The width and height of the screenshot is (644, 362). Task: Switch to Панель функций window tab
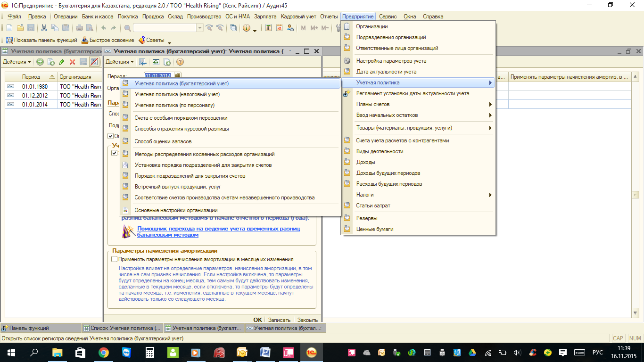pos(41,328)
